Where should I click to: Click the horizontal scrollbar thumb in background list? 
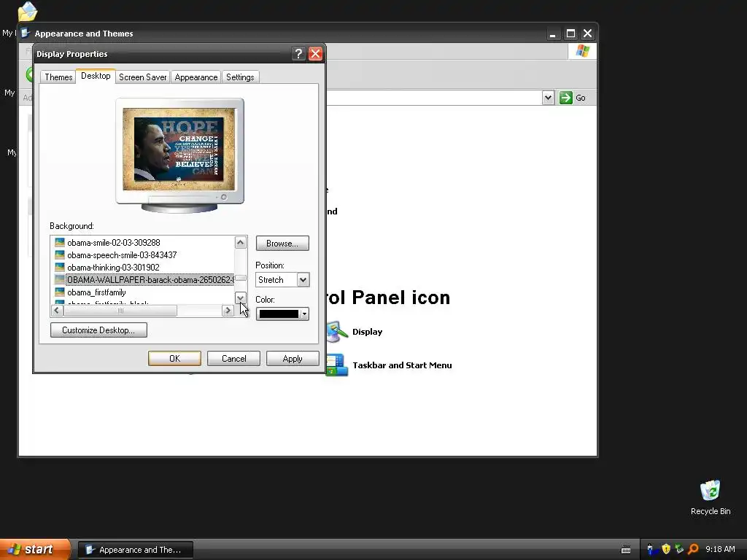click(120, 311)
